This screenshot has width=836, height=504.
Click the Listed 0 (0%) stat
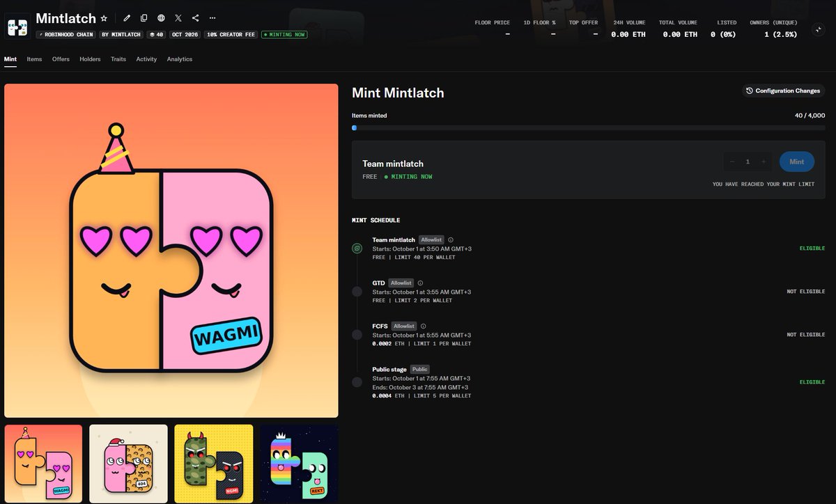point(723,29)
